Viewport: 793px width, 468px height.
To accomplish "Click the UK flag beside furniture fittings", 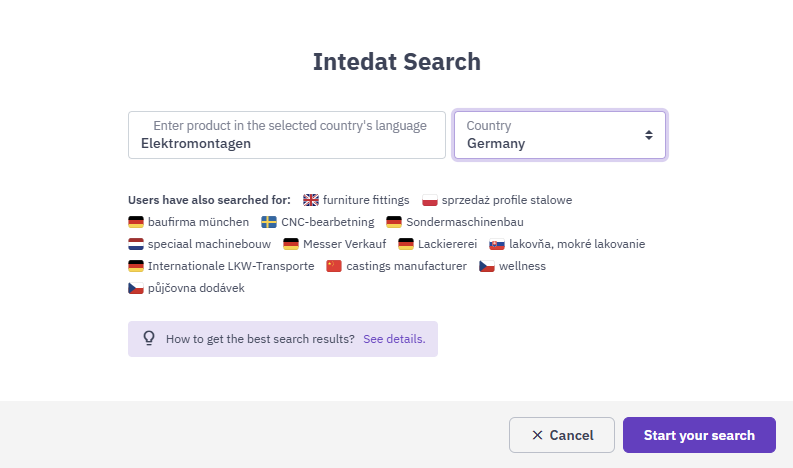I will 311,200.
